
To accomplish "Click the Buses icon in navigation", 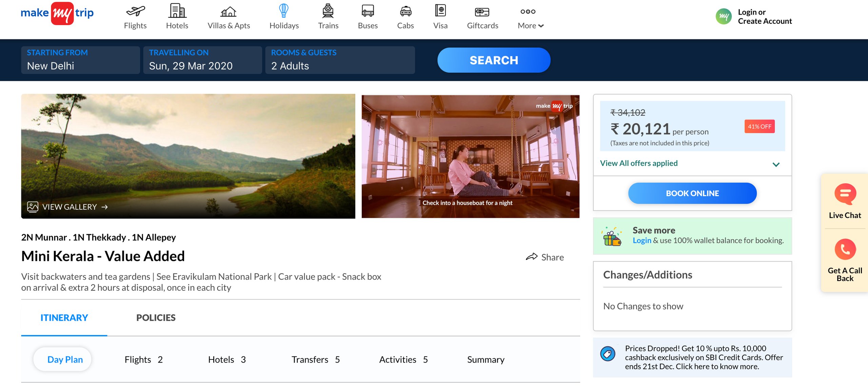I will pos(367,11).
